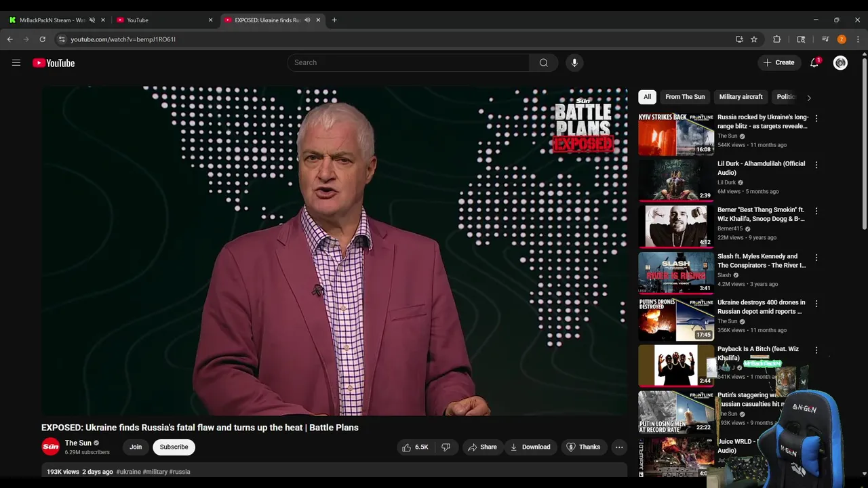Like the video (6.5K thumbs up)

(415, 447)
